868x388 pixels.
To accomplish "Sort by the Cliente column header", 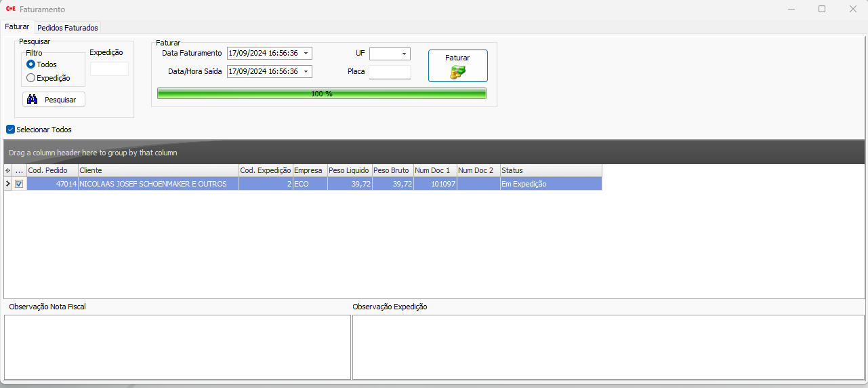I will 158,170.
